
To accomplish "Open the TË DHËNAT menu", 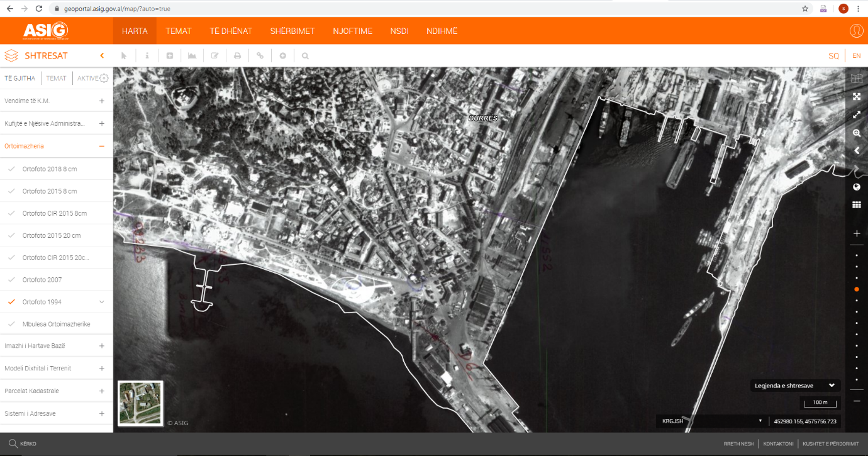I will (231, 31).
